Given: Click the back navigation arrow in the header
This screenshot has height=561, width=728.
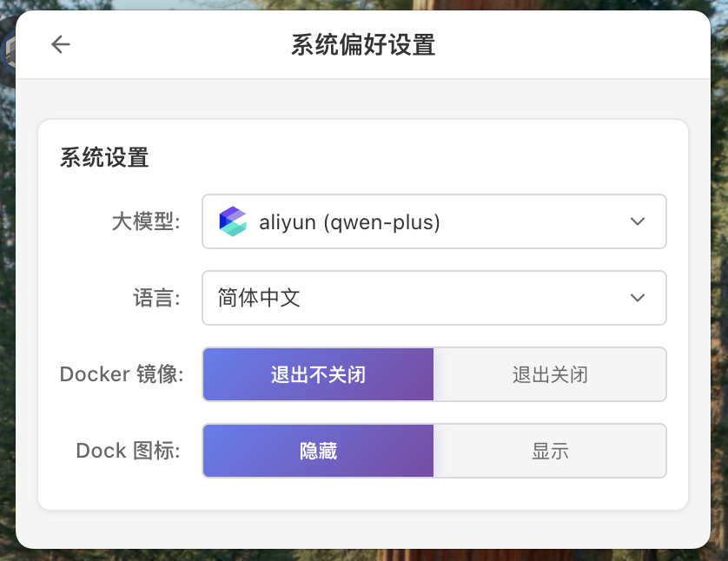Looking at the screenshot, I should 60,44.
